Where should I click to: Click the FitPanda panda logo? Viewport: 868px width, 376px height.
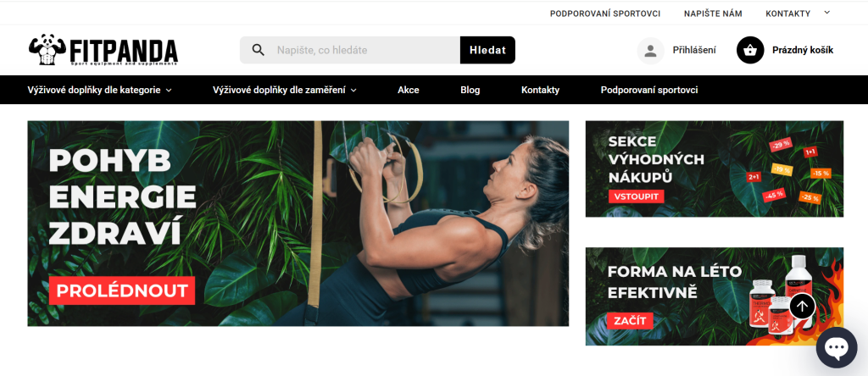103,50
